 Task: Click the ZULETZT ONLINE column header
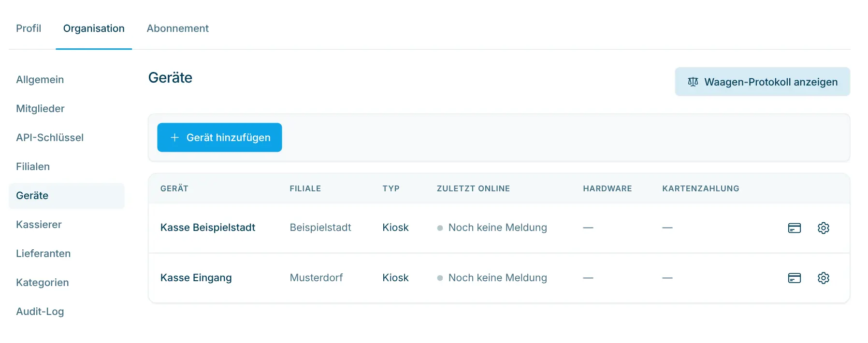pos(473,188)
